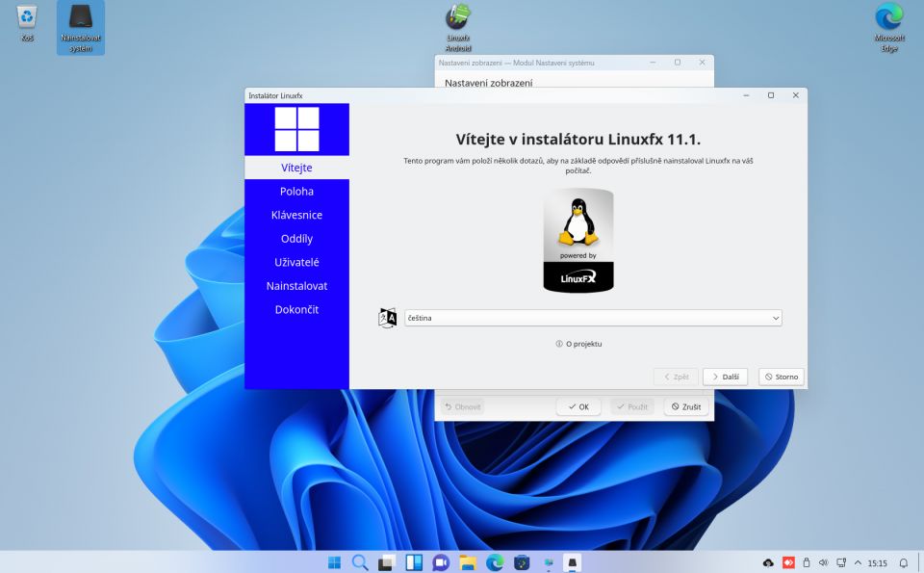Minimize the Instalátor Linuxfx window
Screen dimensions: 924x573
point(746,95)
